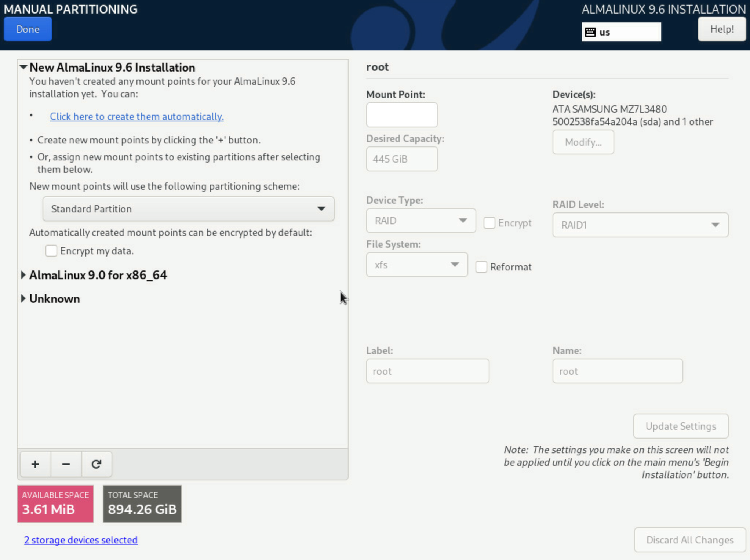This screenshot has width=750, height=560.
Task: Focus the Mount Point input field
Action: coord(402,115)
